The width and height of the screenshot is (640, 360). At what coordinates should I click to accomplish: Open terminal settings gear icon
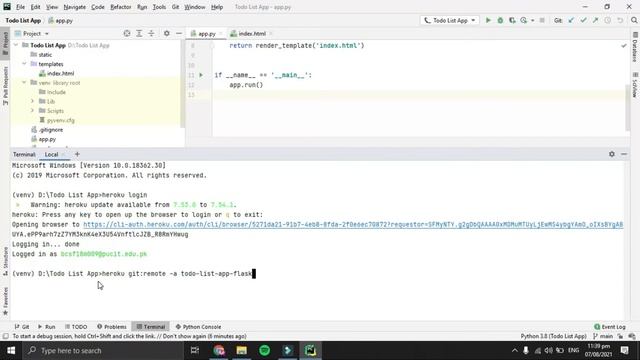[611, 154]
